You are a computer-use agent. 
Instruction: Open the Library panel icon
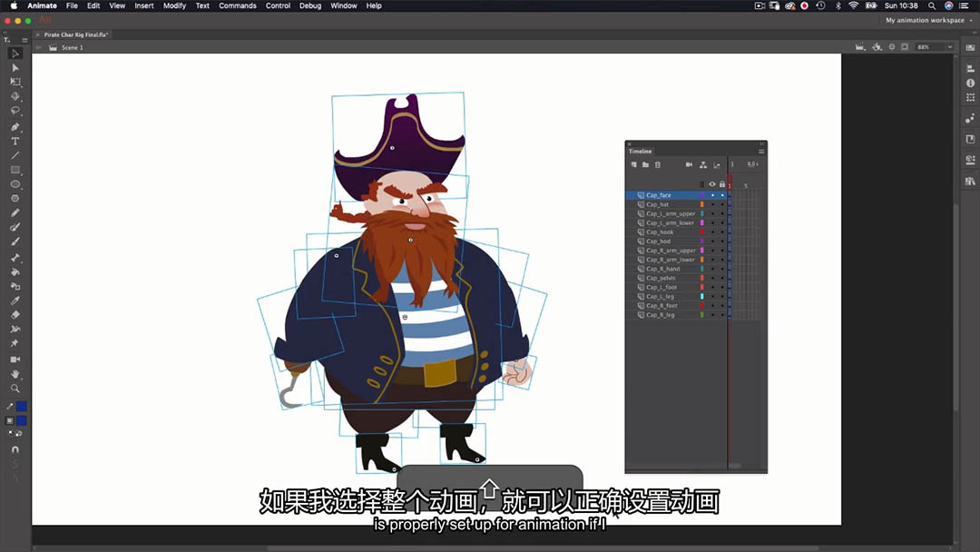pos(970,182)
